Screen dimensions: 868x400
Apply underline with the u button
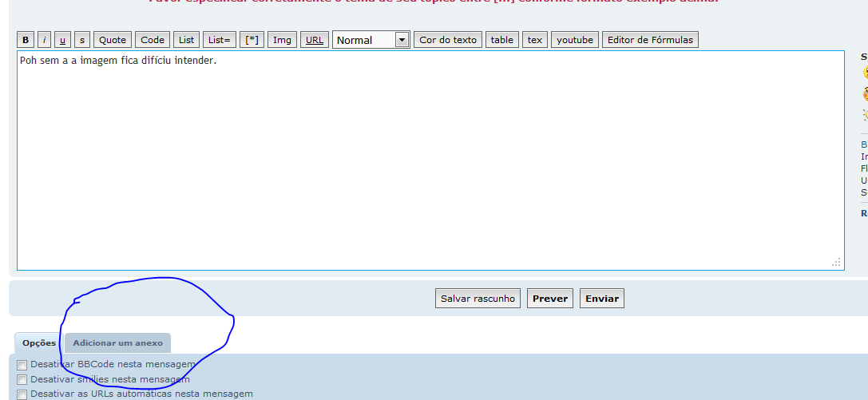(63, 40)
